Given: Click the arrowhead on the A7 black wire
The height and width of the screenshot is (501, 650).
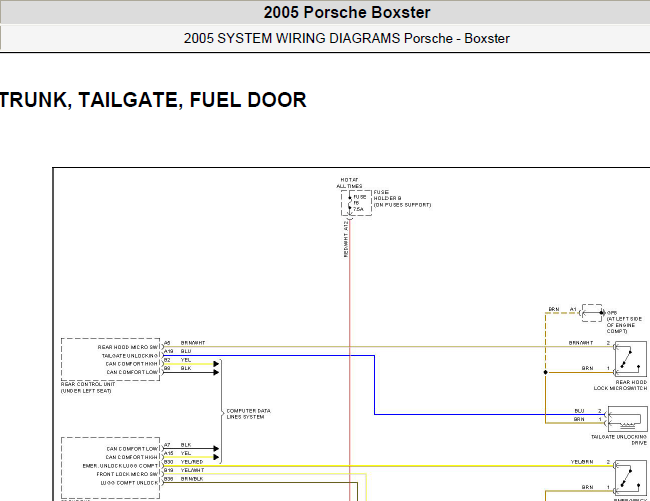Looking at the screenshot, I should [216, 448].
